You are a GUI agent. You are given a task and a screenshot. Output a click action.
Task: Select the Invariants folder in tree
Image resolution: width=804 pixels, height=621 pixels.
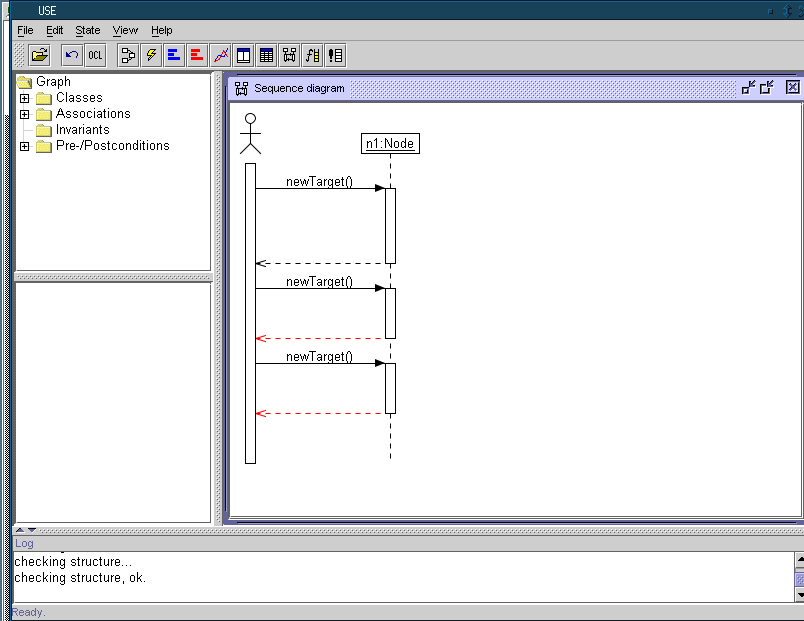[x=82, y=130]
